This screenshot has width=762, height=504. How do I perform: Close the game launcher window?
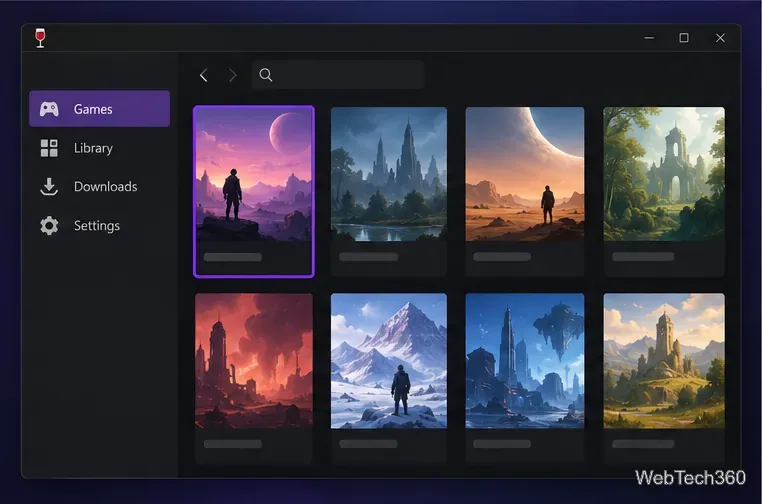(x=720, y=38)
